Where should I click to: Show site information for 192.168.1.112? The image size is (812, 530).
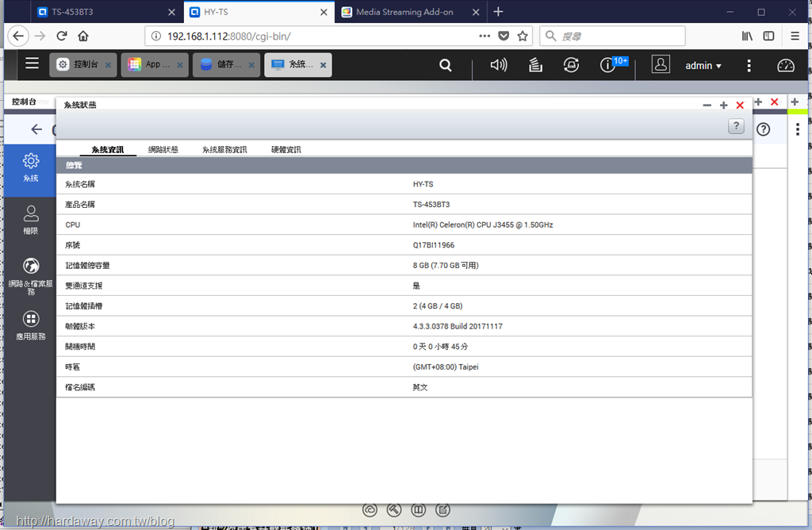(x=156, y=36)
